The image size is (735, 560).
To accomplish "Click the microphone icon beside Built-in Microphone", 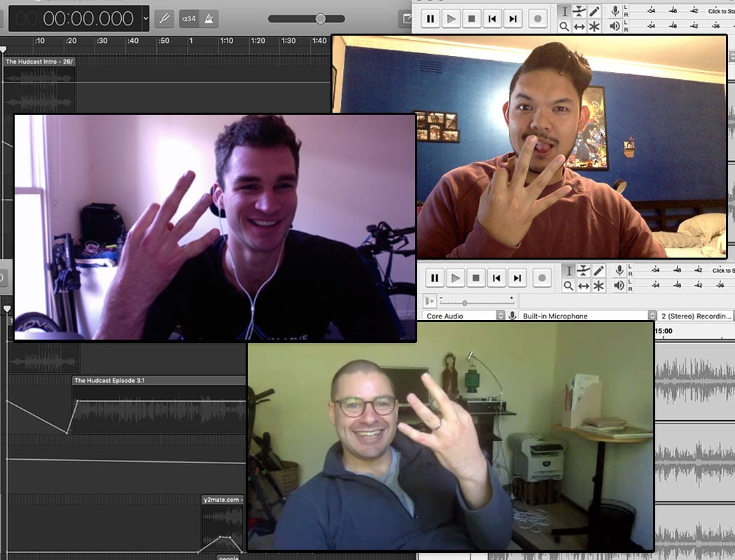I will (x=512, y=316).
